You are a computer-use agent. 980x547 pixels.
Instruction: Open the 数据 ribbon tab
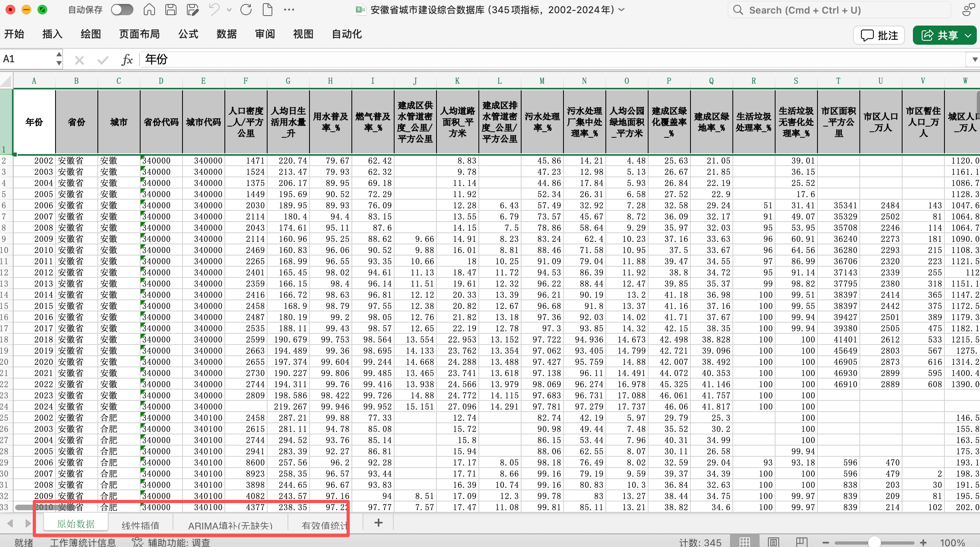(226, 34)
